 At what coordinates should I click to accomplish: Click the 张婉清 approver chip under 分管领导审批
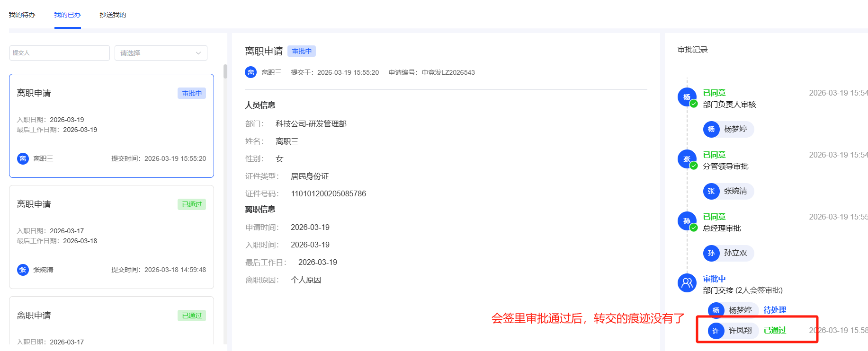pyautogui.click(x=728, y=191)
